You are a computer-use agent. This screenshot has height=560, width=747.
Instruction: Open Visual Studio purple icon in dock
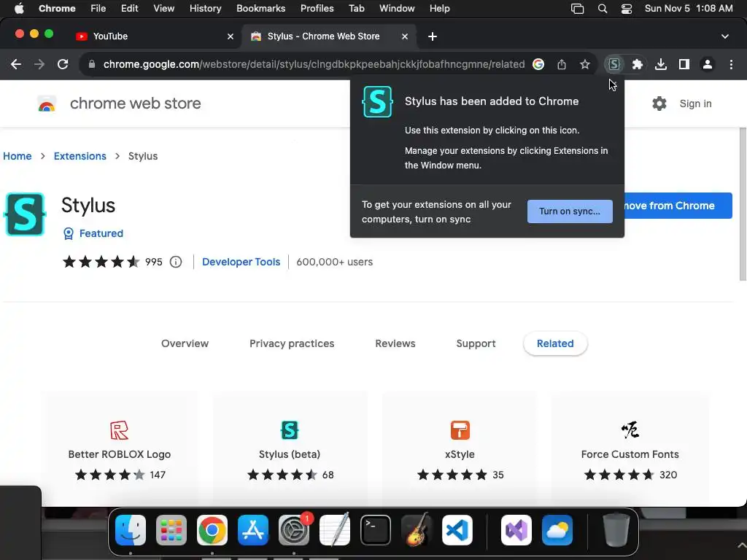tap(516, 530)
